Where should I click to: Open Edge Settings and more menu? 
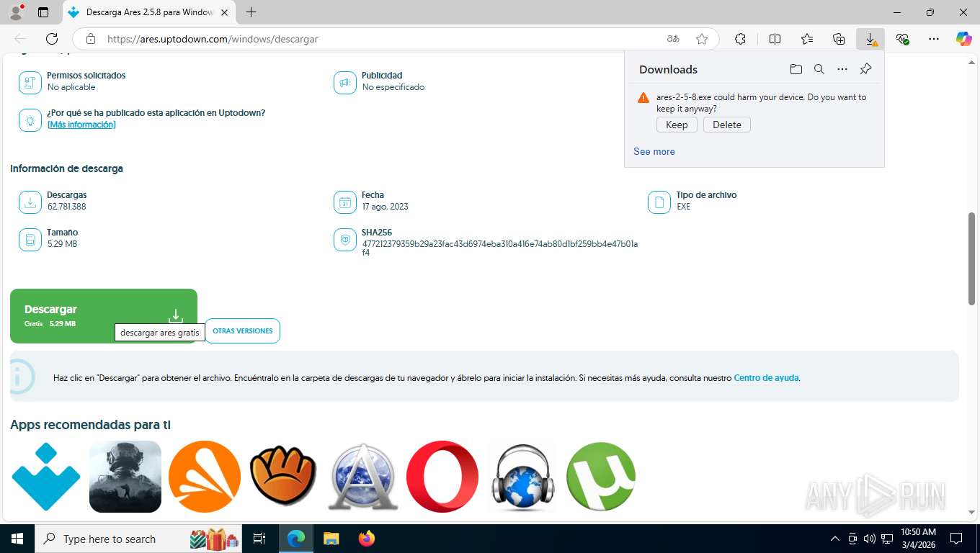tap(934, 39)
